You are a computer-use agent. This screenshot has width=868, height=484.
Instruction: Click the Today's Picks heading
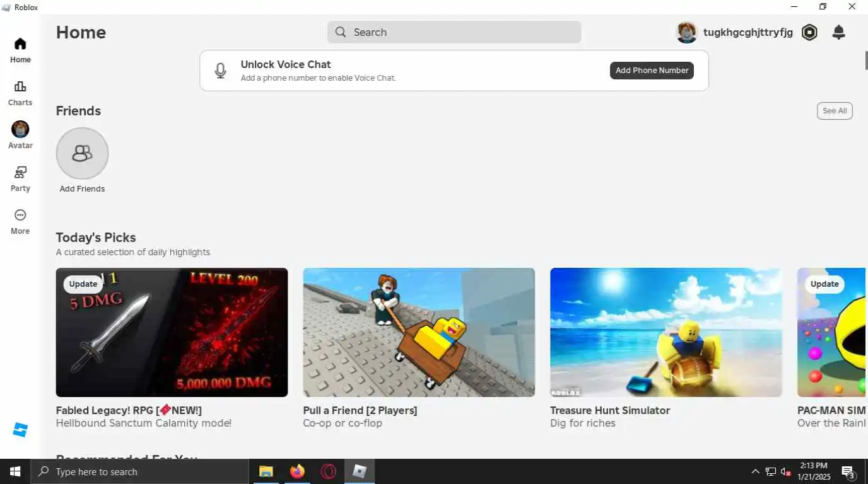96,238
